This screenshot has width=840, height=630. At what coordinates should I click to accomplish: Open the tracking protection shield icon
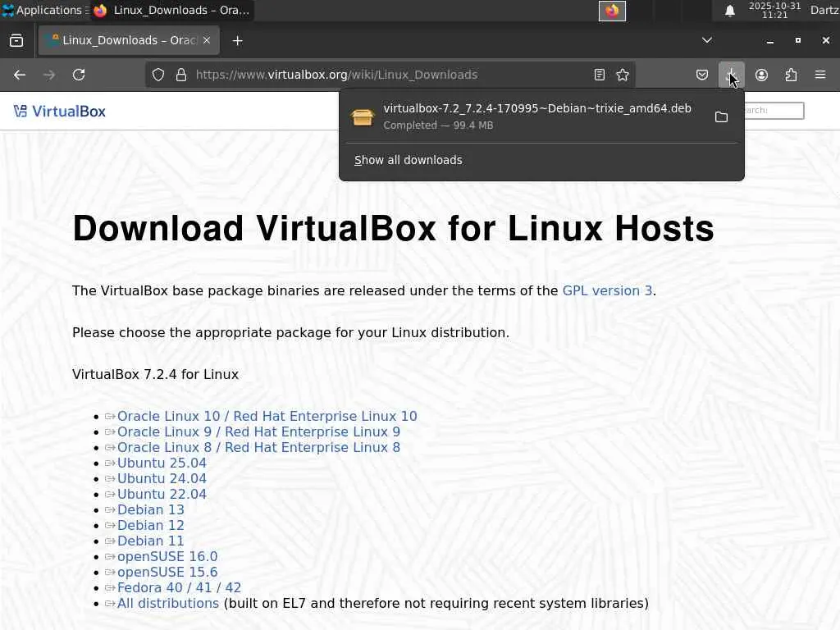[x=158, y=75]
